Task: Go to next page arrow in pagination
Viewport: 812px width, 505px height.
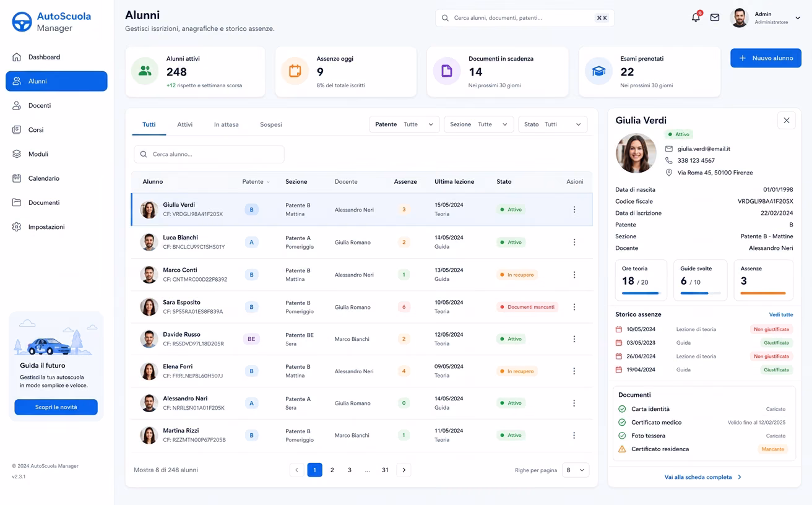Action: [404, 470]
